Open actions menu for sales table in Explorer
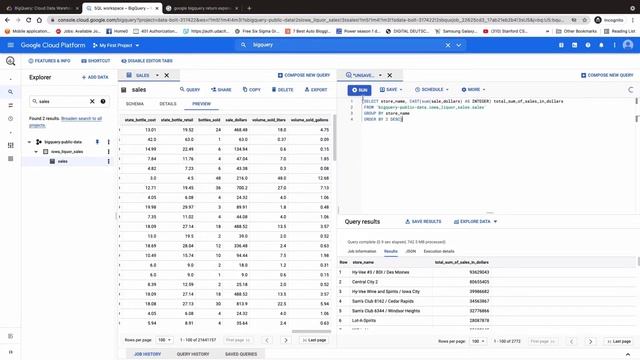Screen dimensions: 640x360 [x=109, y=161]
